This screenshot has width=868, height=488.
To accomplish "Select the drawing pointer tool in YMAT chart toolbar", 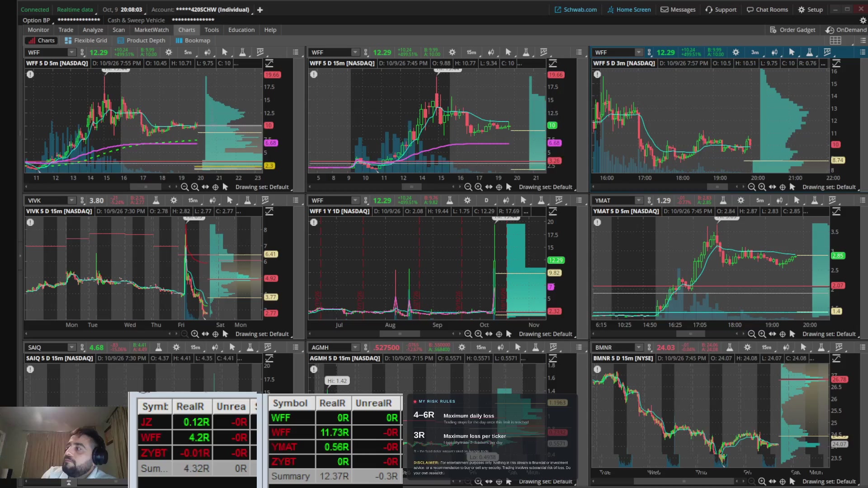I will tap(797, 200).
